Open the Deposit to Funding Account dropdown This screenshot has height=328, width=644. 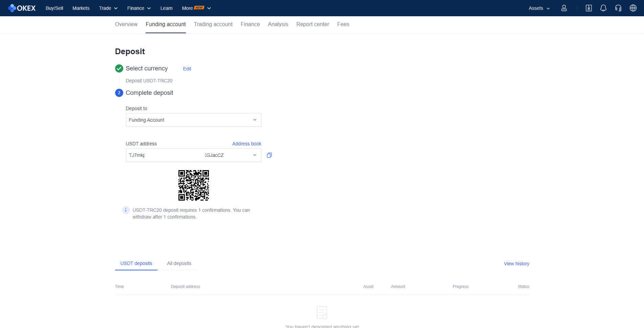coord(193,120)
